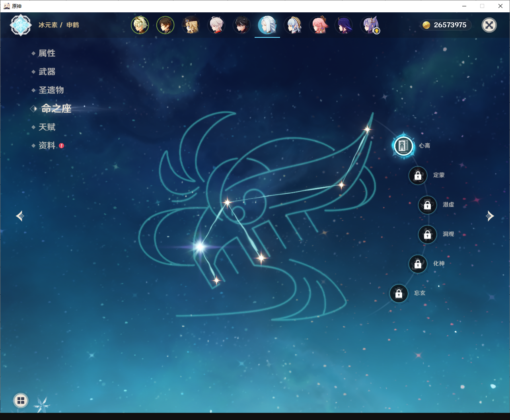The image size is (510, 420).
Task: Select the seventh light-blue-haired character portrait
Action: pos(293,25)
